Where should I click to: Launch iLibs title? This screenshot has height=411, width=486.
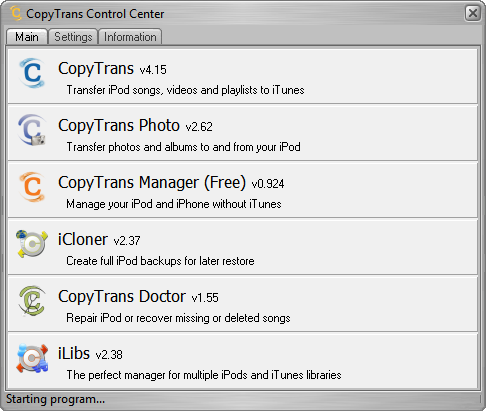[x=74, y=353]
